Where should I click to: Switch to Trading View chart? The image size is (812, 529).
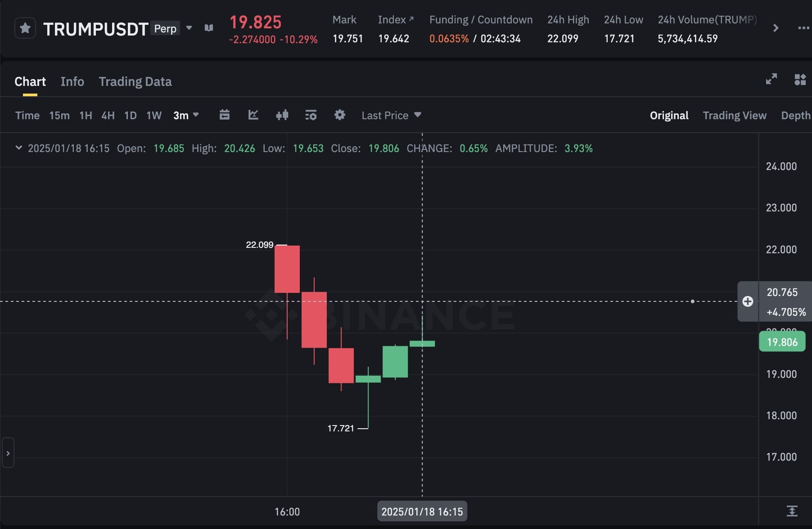[x=735, y=116]
